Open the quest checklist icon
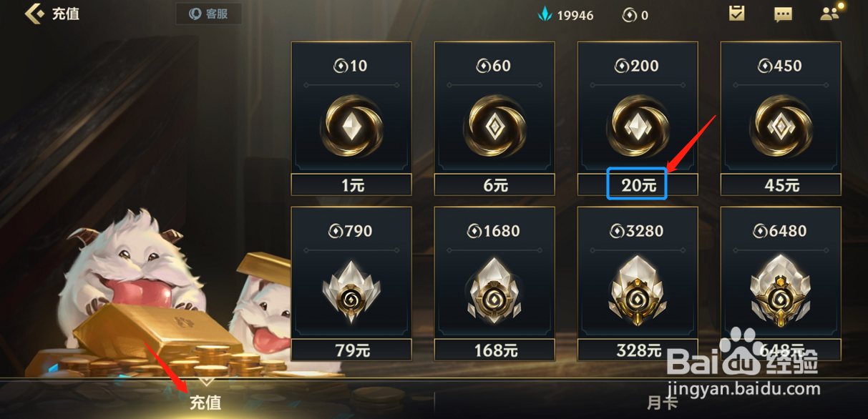Screen dimensions: 868x419 [x=736, y=13]
